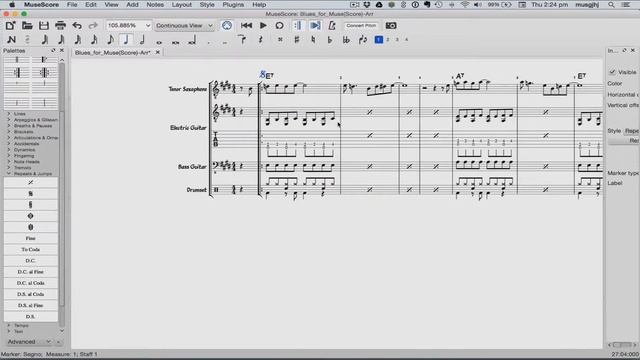640x360 pixels.
Task: Expand the Lines palette
Action: [20, 114]
